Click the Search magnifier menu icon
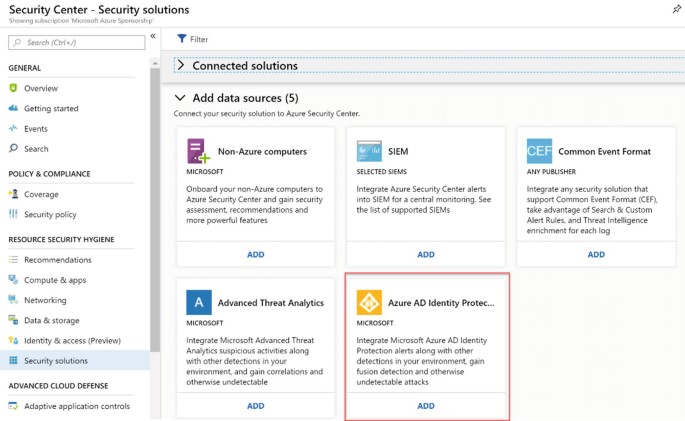 tap(13, 148)
